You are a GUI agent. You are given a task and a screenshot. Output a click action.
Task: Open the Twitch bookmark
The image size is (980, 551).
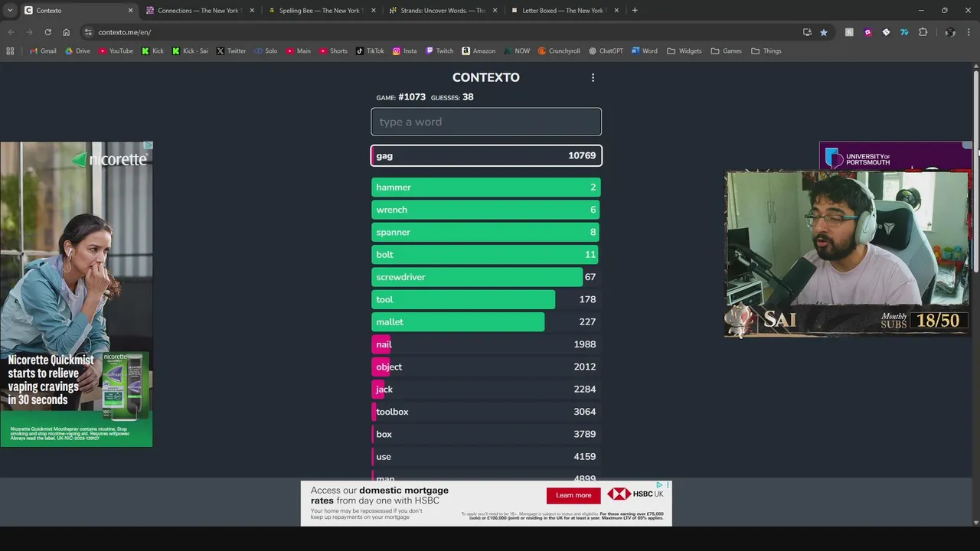click(439, 51)
